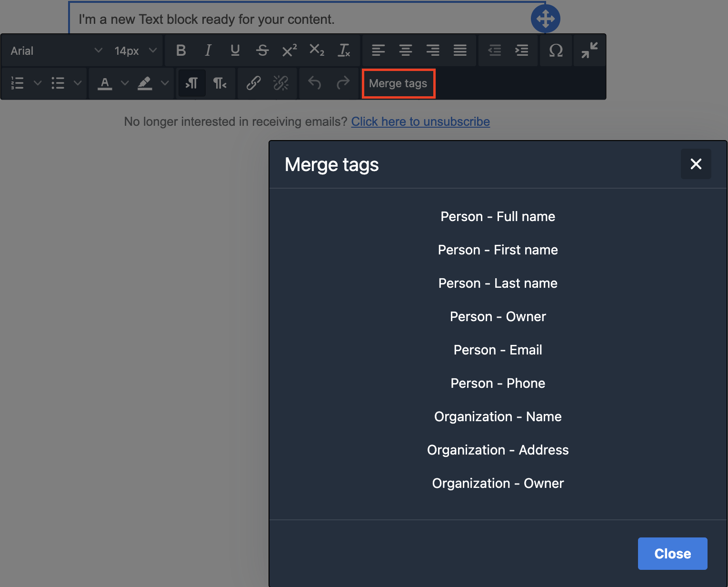This screenshot has width=728, height=587.
Task: Center align the text
Action: 406,51
